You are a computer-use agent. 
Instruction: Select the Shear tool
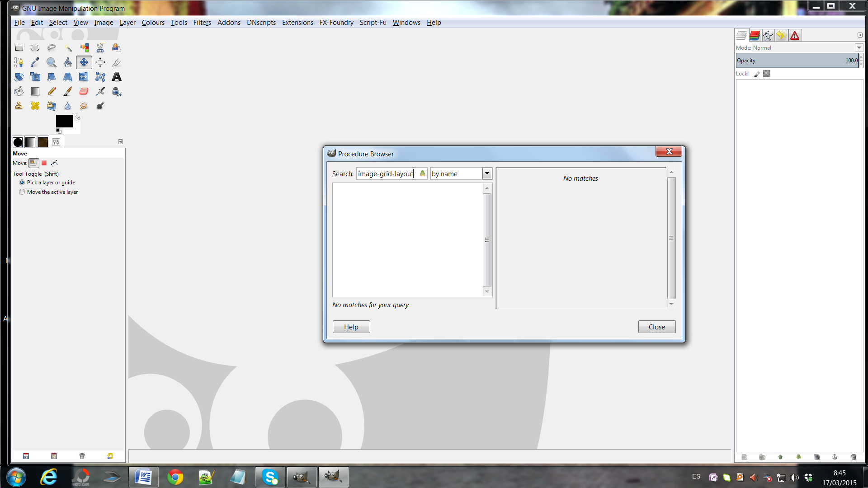tap(52, 77)
